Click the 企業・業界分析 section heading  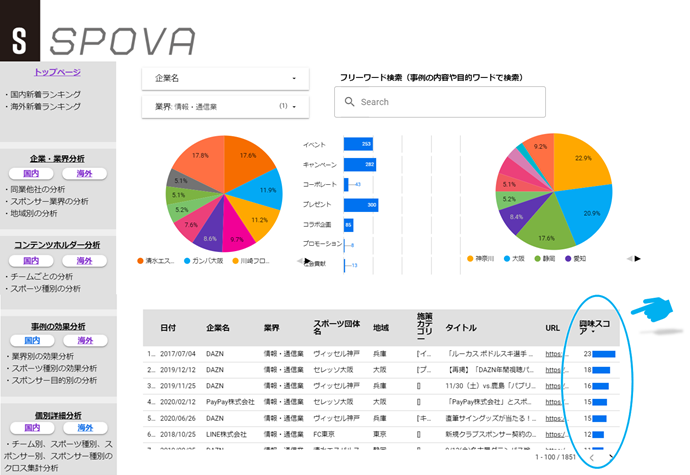click(57, 158)
